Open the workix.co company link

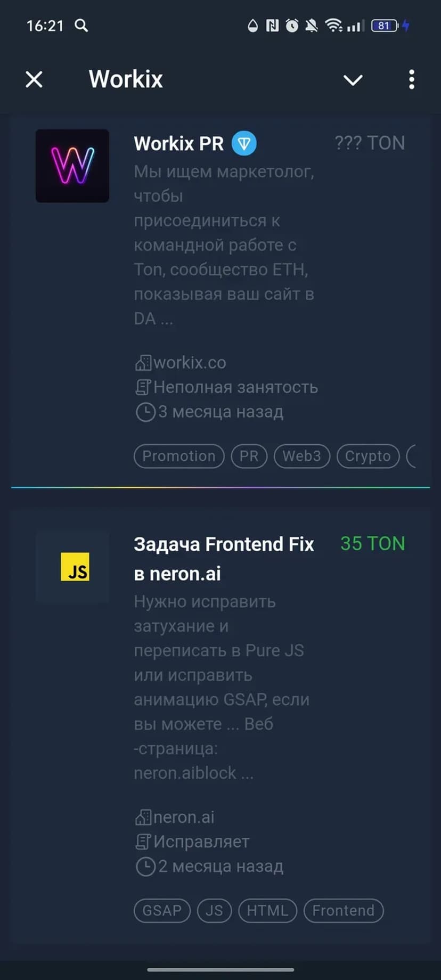point(190,363)
